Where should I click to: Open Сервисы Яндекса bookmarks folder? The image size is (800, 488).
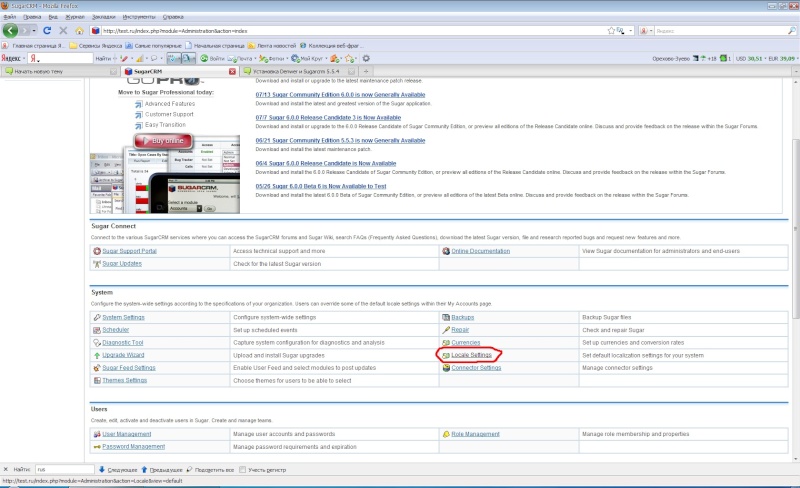pos(96,45)
